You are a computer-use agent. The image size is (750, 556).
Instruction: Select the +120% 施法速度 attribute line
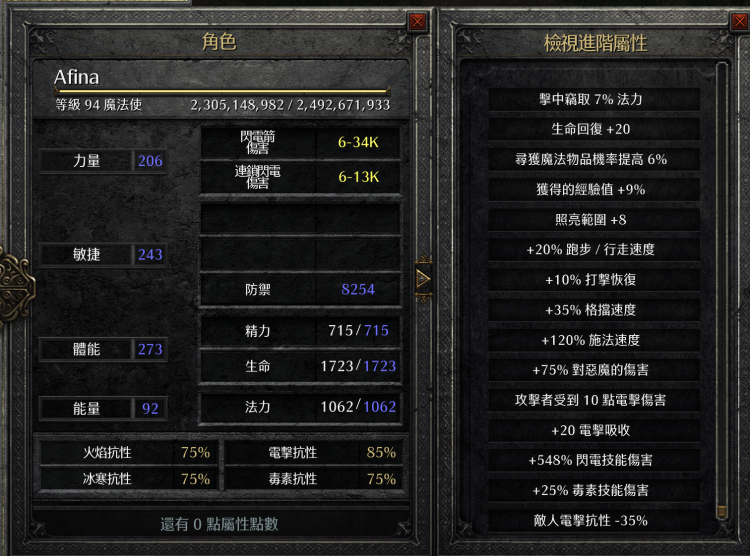tap(594, 340)
